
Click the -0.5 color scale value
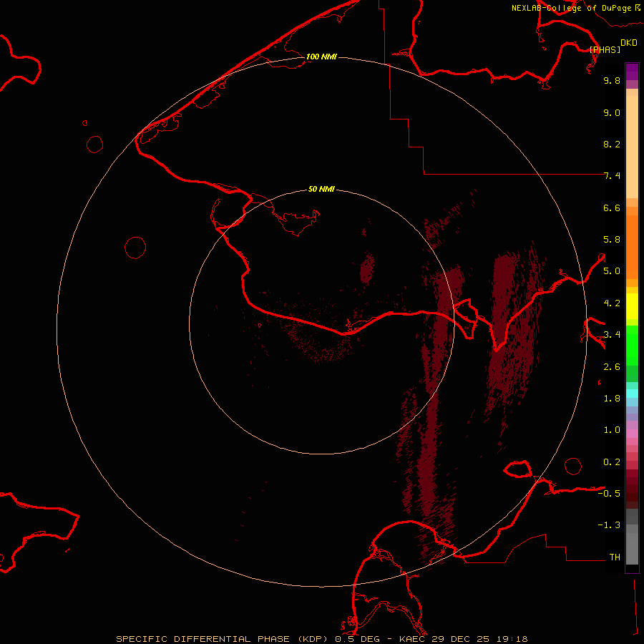609,494
